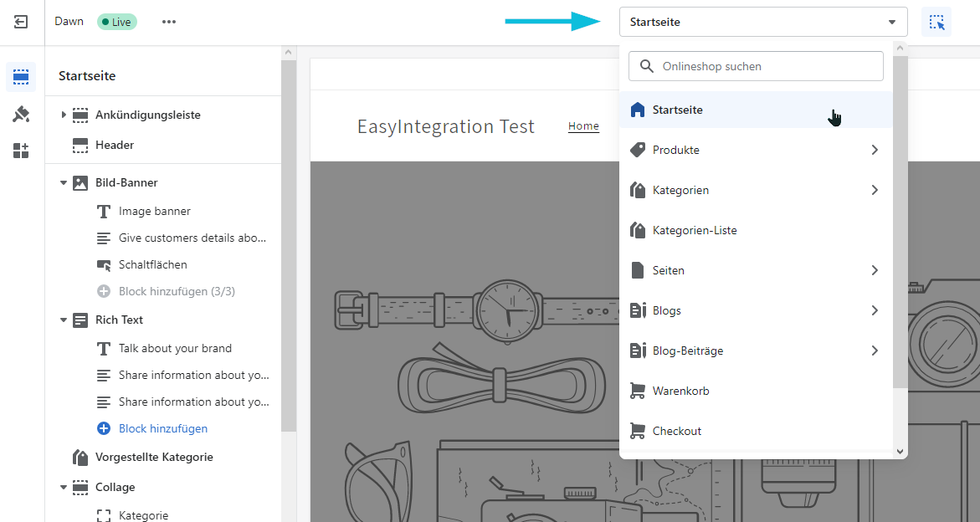Click the page icon next to Seiten

(x=638, y=270)
